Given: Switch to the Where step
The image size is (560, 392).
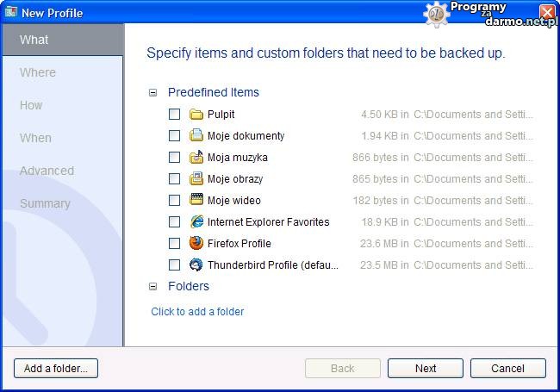Looking at the screenshot, I should tap(38, 72).
